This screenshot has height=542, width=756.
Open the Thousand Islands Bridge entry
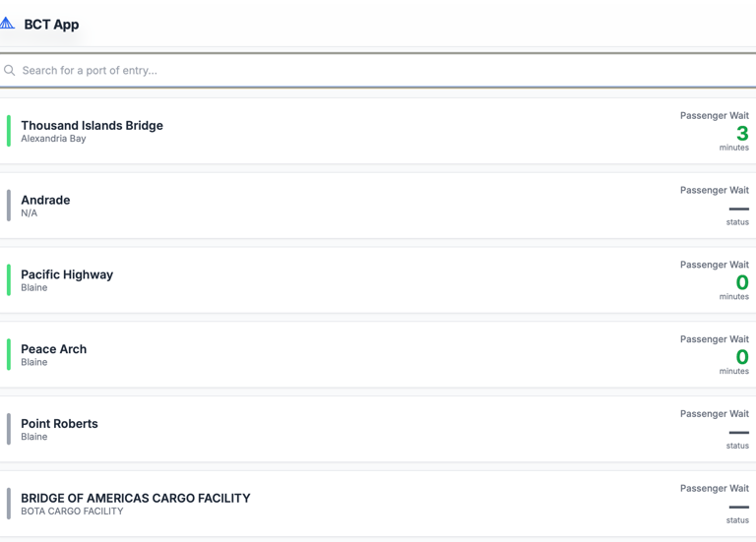pyautogui.click(x=92, y=126)
